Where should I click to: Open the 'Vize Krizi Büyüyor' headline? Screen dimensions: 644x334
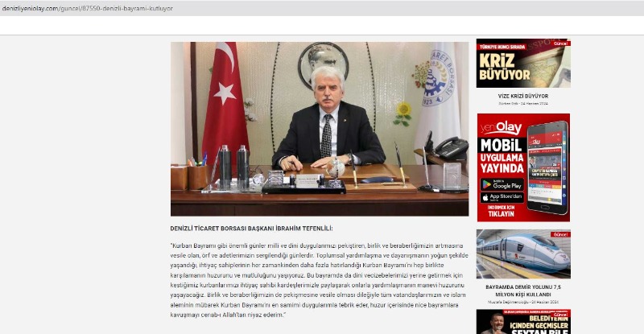click(522, 96)
